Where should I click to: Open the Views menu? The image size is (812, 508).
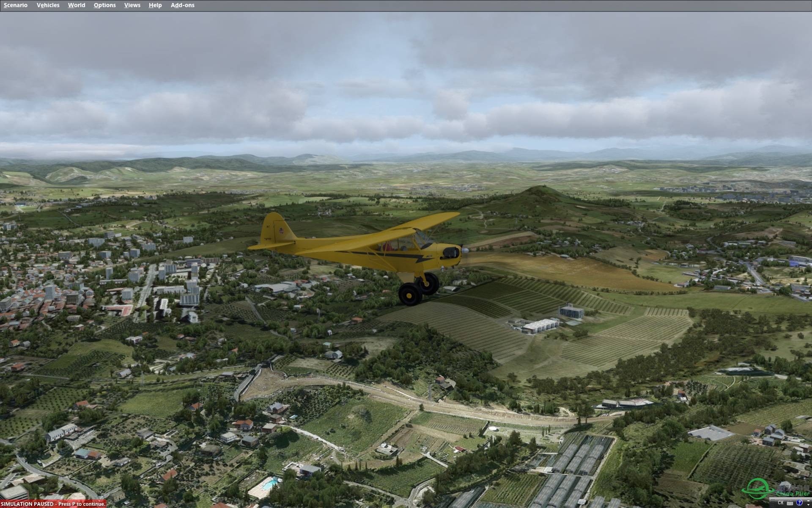click(x=132, y=5)
